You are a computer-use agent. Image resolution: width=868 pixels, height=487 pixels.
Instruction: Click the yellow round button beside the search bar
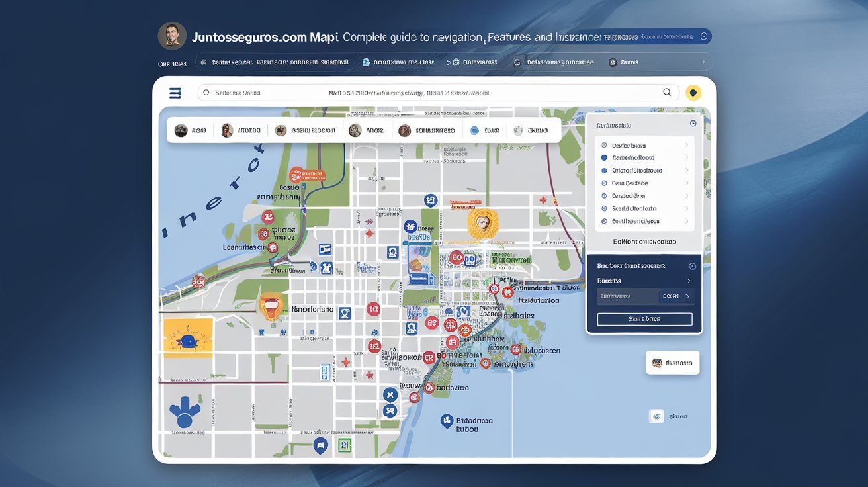[693, 93]
